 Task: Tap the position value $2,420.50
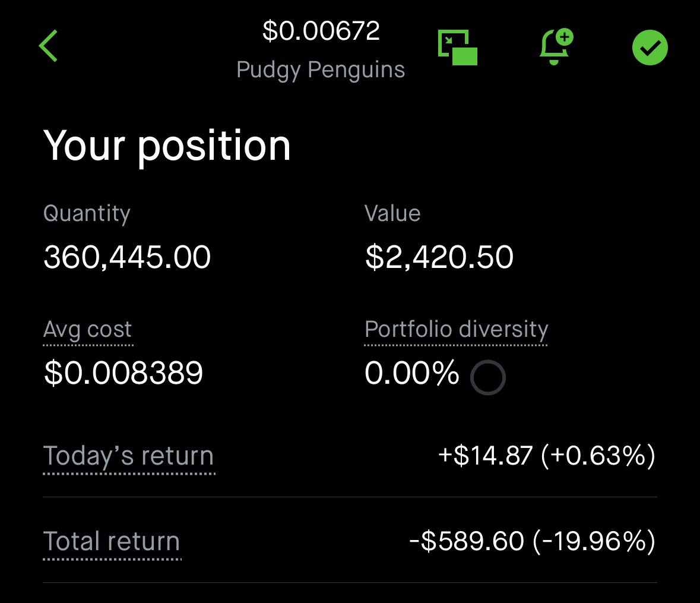pyautogui.click(x=439, y=257)
